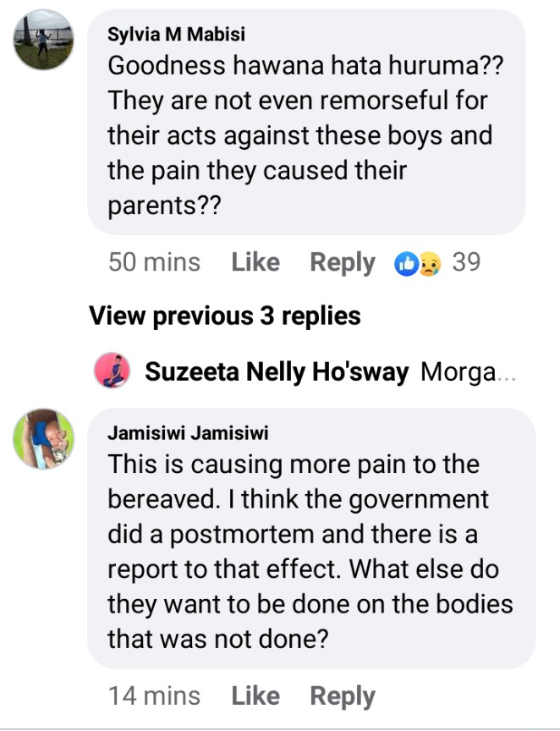
Task: Select Jamisiwi's comment bubble about postmortem
Action: click(x=311, y=538)
